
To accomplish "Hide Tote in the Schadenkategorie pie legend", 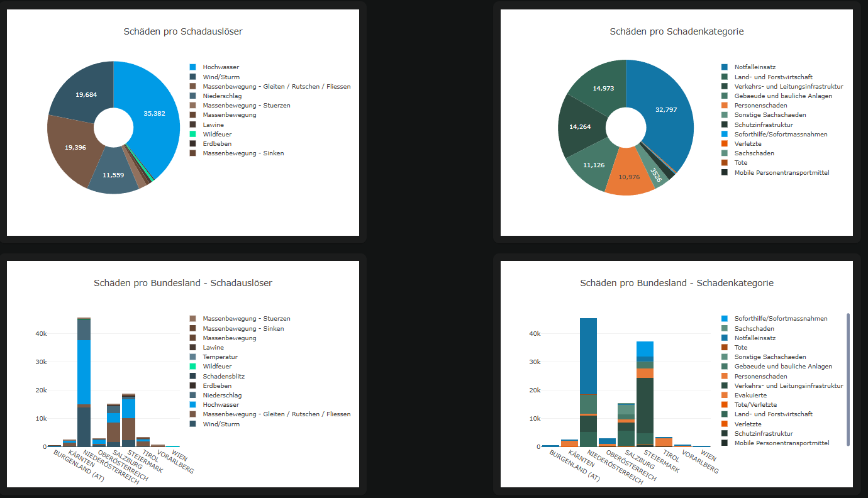I will [740, 163].
